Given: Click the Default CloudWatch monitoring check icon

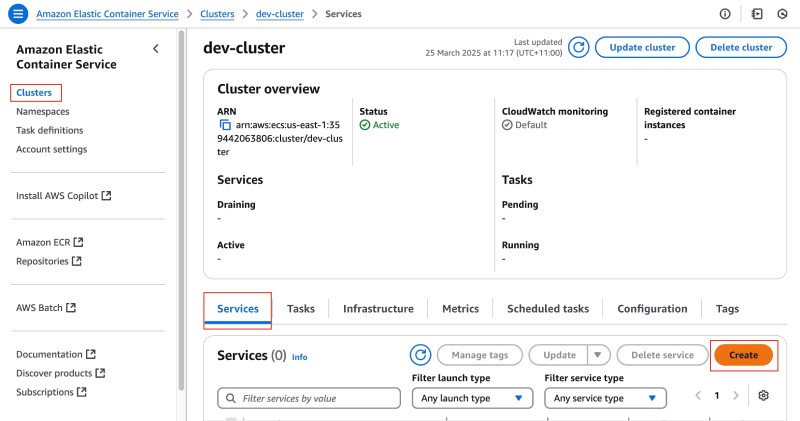Looking at the screenshot, I should tap(507, 125).
